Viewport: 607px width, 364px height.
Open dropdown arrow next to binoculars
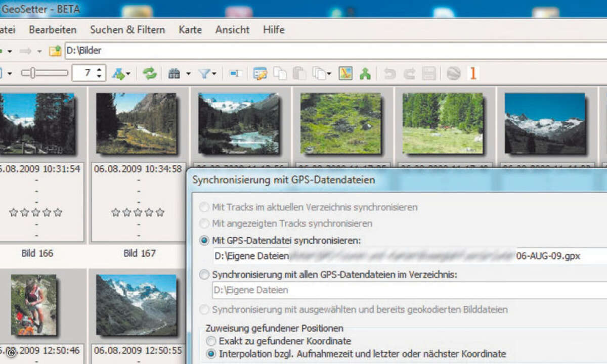(188, 74)
